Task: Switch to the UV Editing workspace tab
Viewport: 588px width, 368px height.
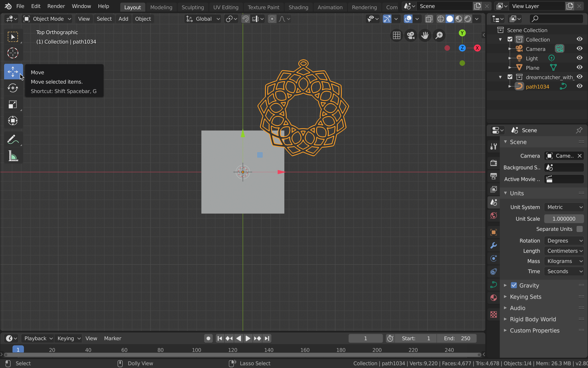Action: click(226, 7)
